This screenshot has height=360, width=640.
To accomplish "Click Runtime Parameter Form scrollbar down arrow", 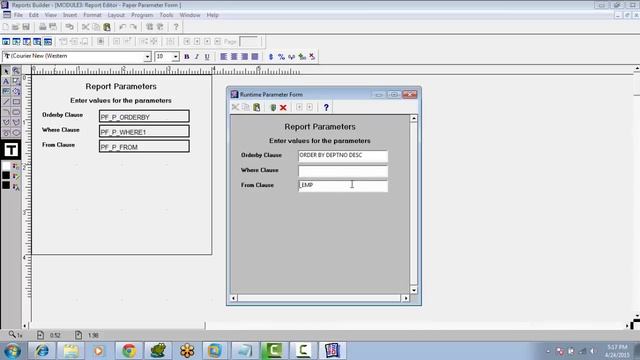I will click(x=413, y=290).
